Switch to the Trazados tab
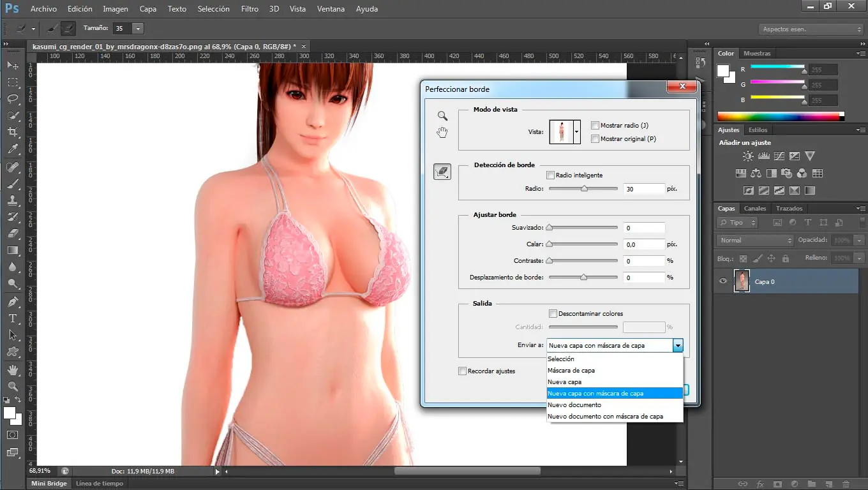Viewport: 868px width, 490px height. coord(789,209)
